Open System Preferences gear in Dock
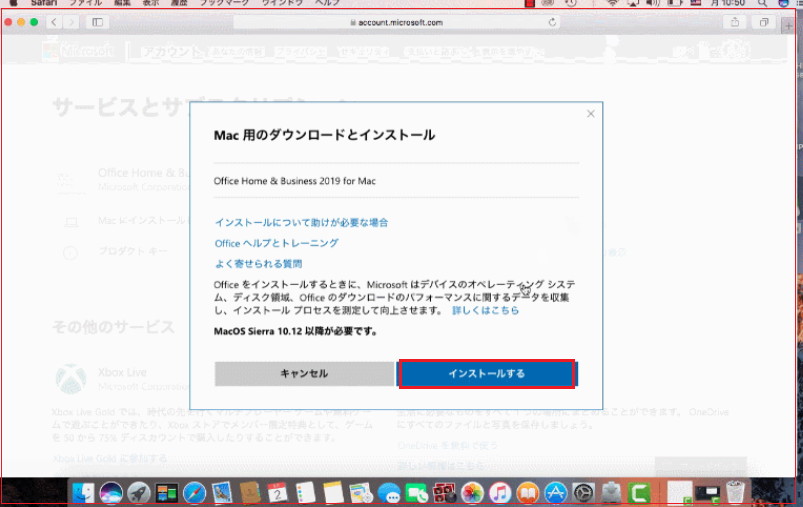 click(x=584, y=493)
